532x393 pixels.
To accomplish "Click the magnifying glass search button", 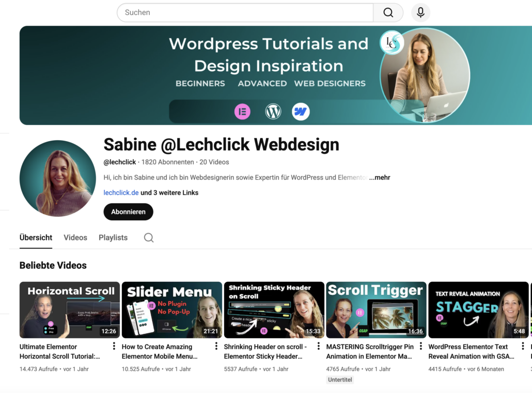I will (388, 12).
